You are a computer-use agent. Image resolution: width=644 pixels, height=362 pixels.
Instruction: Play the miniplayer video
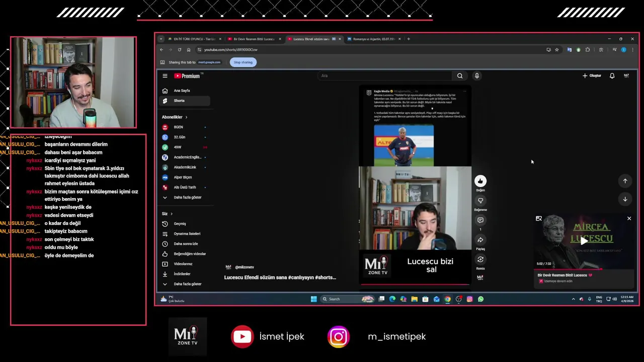(584, 241)
